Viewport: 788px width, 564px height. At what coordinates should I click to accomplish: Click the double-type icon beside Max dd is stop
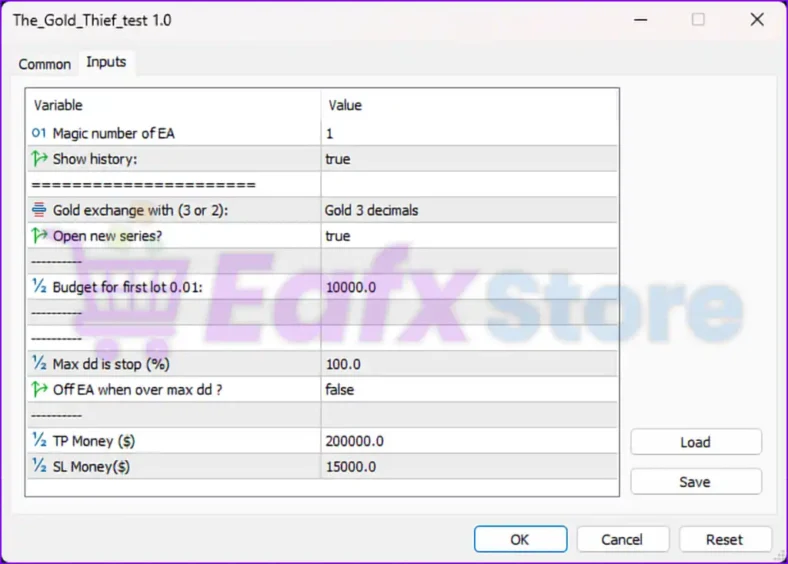(x=39, y=363)
